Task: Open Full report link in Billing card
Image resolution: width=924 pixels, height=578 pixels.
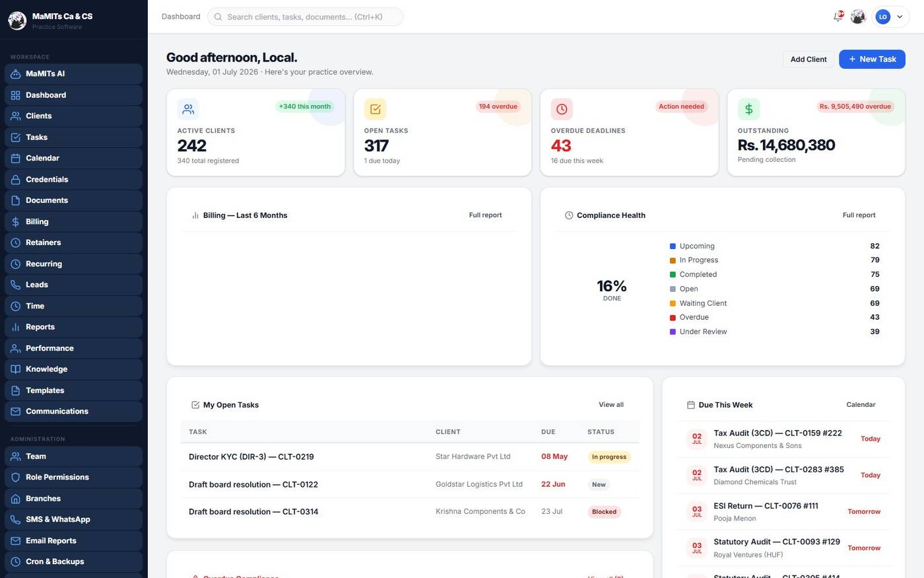Action: (x=485, y=215)
